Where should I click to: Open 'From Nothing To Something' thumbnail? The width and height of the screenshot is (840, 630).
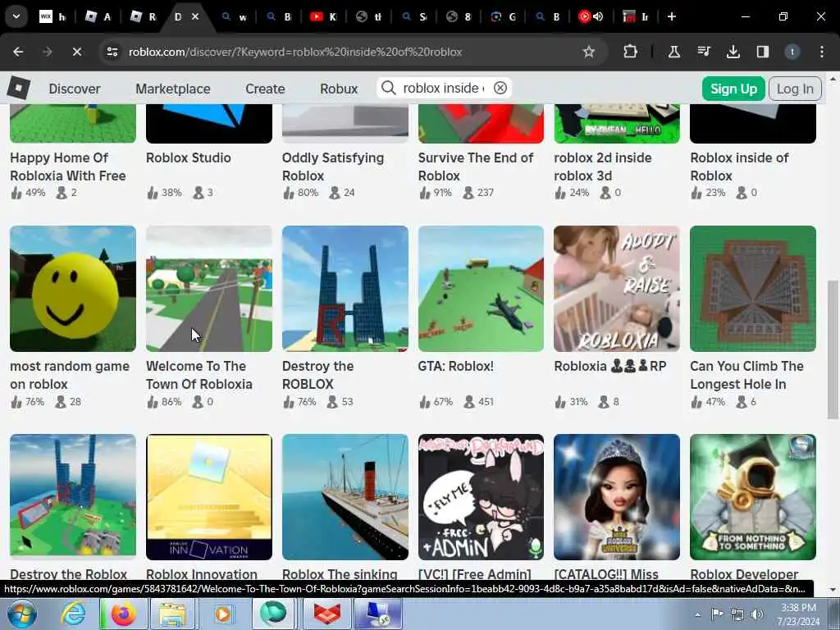tap(753, 496)
